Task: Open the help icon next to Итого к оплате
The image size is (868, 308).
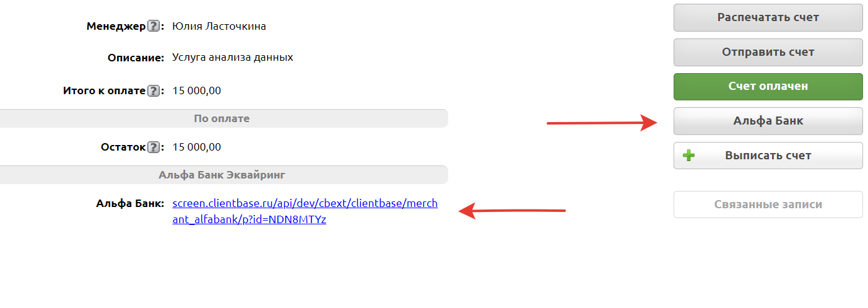Action: [153, 91]
